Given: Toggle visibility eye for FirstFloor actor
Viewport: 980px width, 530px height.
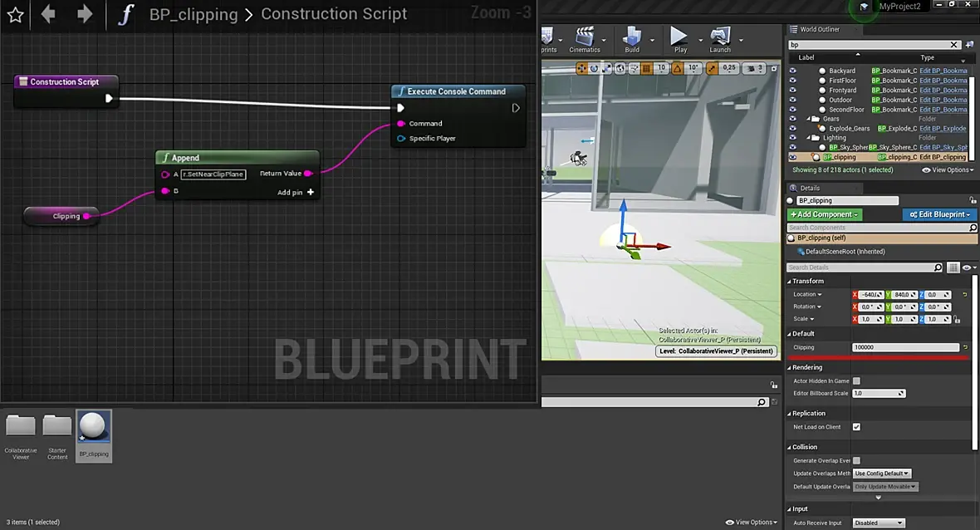Looking at the screenshot, I should point(792,81).
